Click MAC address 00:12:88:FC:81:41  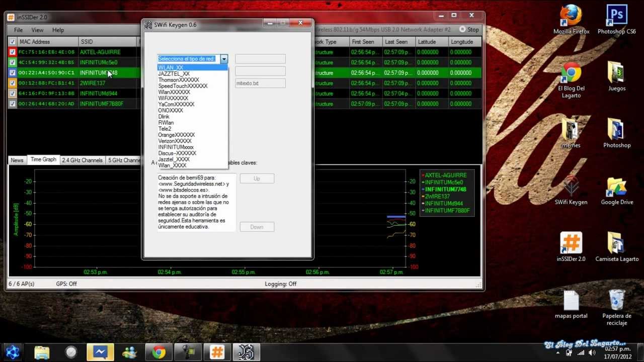pos(46,83)
